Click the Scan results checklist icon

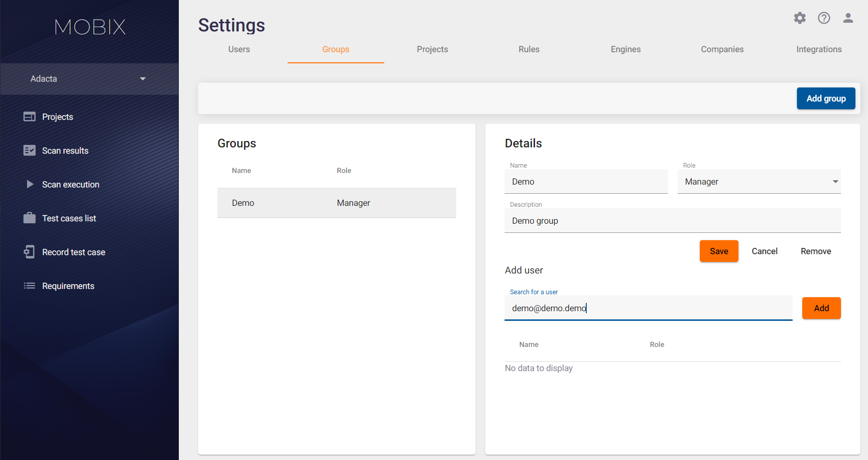29,150
